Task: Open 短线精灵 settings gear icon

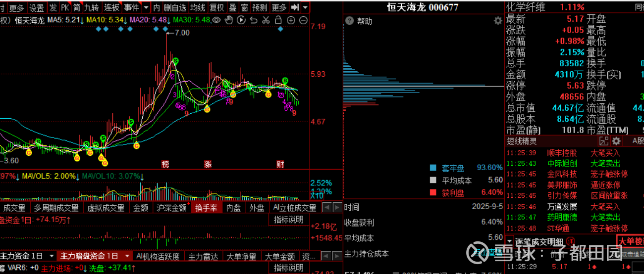Action: point(616,141)
